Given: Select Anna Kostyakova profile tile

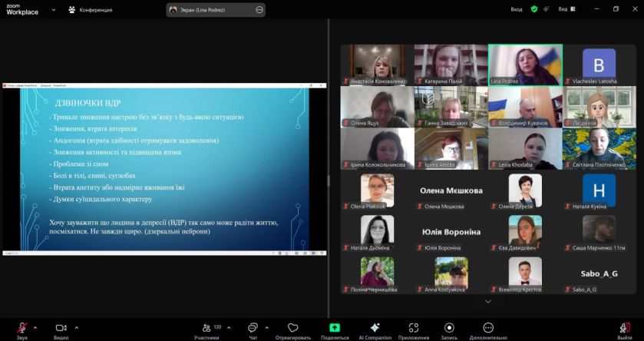Looking at the screenshot, I should 451,273.
